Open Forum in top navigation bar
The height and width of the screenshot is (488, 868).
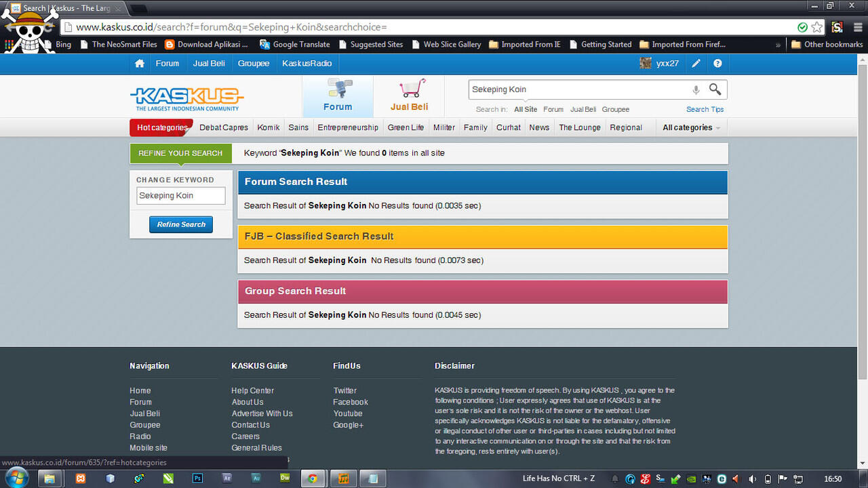tap(167, 63)
